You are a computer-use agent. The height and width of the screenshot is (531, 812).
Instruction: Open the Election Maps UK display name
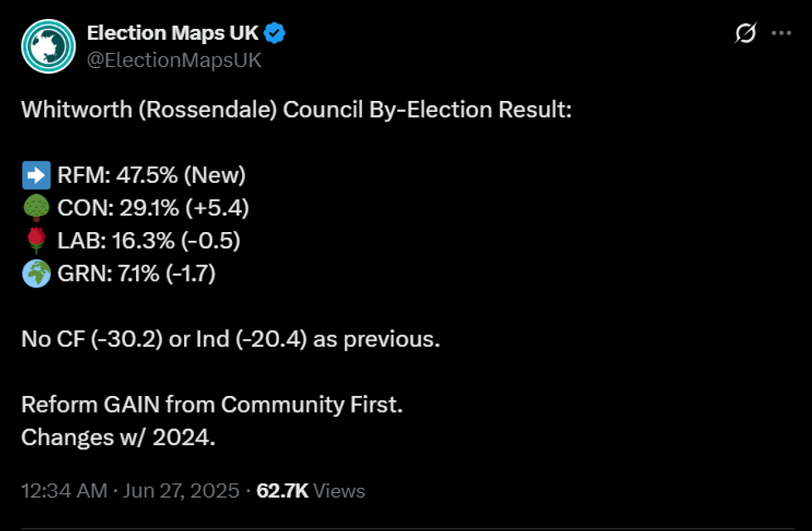coord(174,34)
